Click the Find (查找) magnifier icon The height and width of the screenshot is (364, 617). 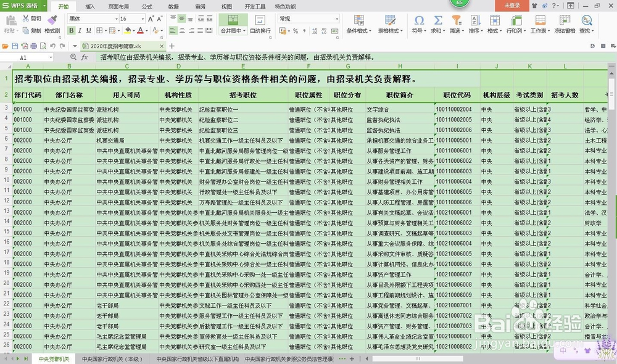[x=586, y=20]
